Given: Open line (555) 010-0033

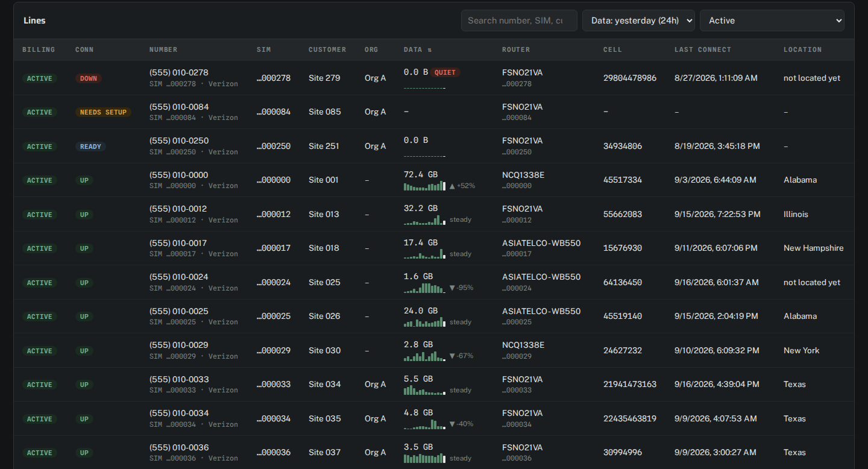Looking at the screenshot, I should (x=179, y=379).
